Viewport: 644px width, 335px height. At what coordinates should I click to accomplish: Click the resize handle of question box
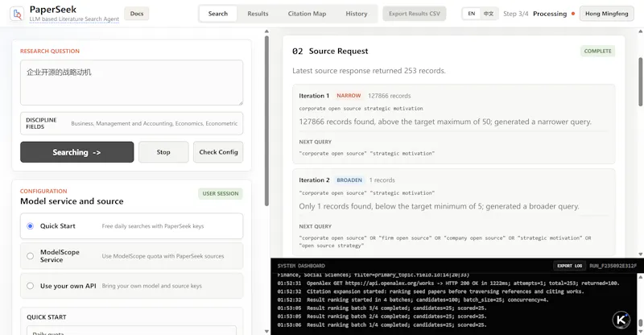[x=240, y=103]
